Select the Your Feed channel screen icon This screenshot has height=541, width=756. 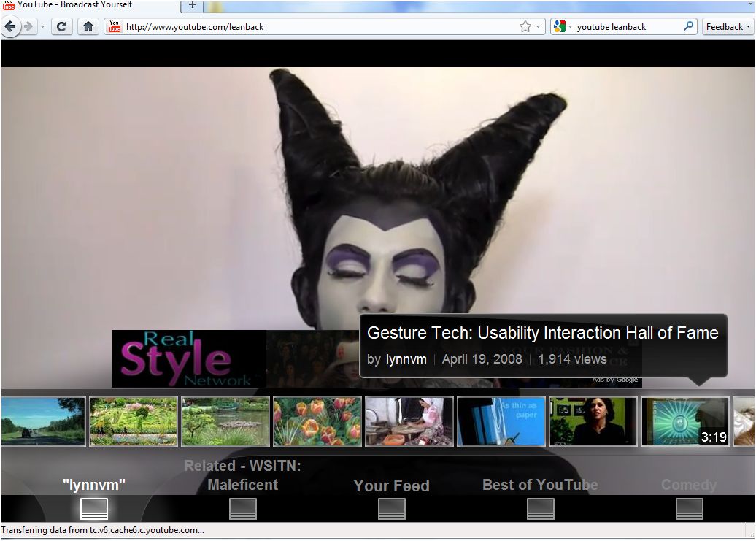tap(391, 508)
